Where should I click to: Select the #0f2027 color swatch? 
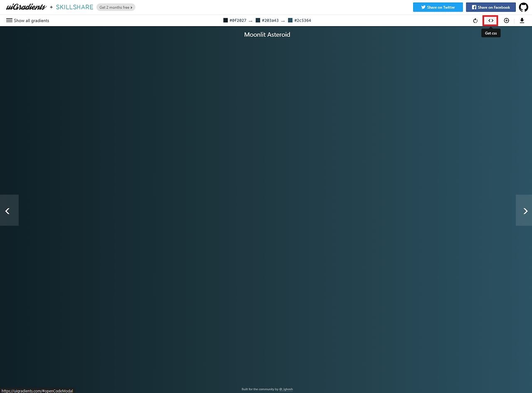point(224,20)
